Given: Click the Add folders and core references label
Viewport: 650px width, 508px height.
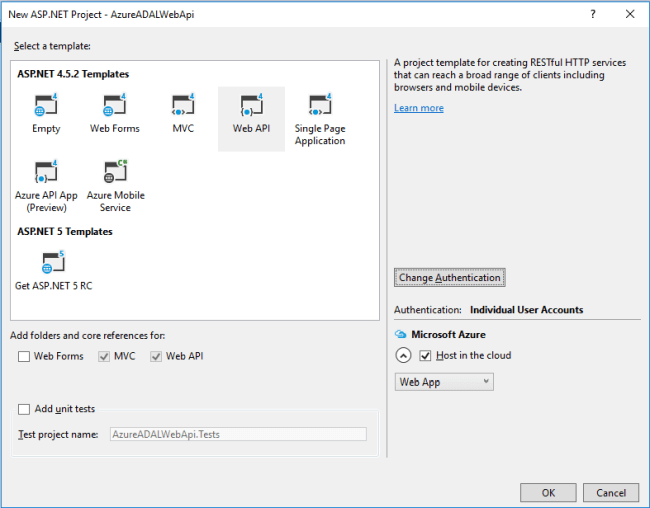Looking at the screenshot, I should click(87, 335).
